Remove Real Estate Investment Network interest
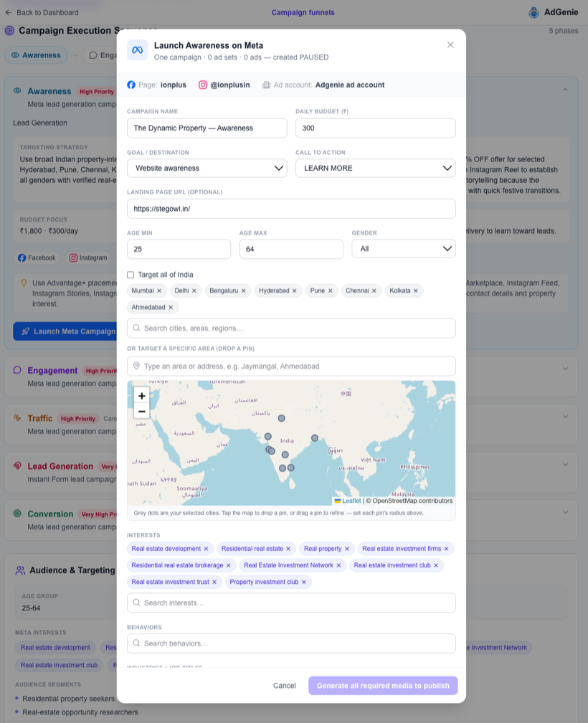This screenshot has width=588, height=723. point(338,565)
